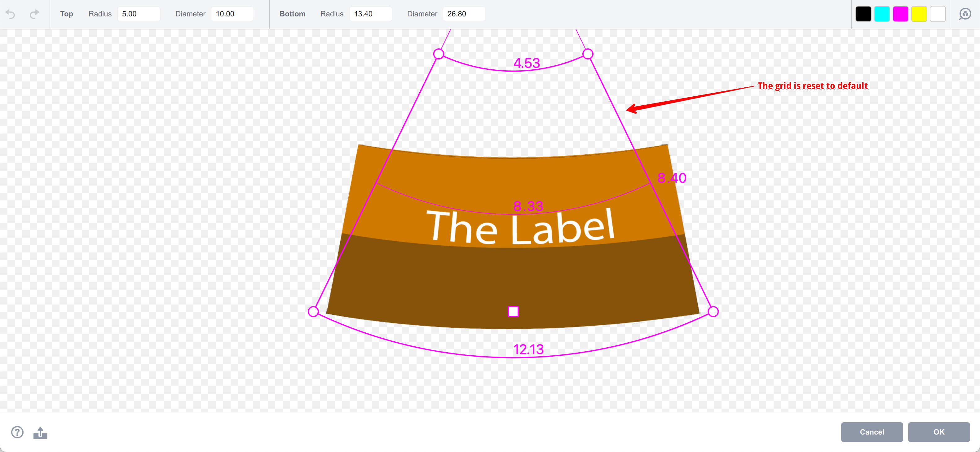Select the cyan color swatch
980x452 pixels.
882,14
